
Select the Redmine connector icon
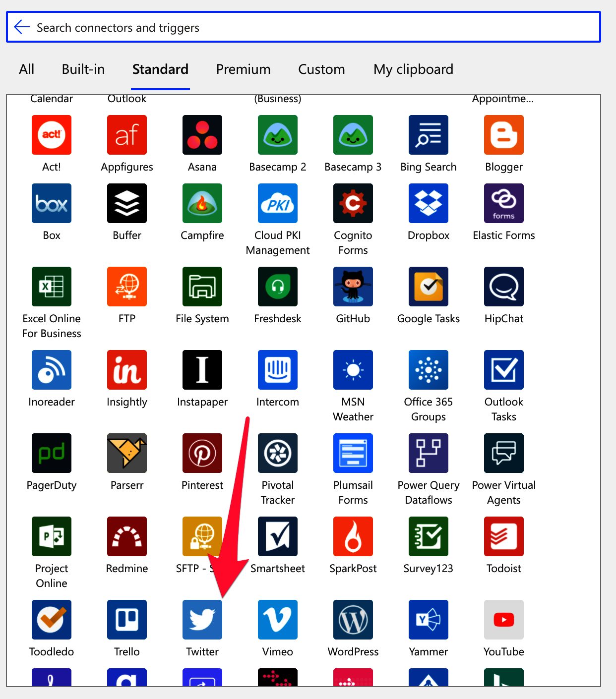[127, 536]
